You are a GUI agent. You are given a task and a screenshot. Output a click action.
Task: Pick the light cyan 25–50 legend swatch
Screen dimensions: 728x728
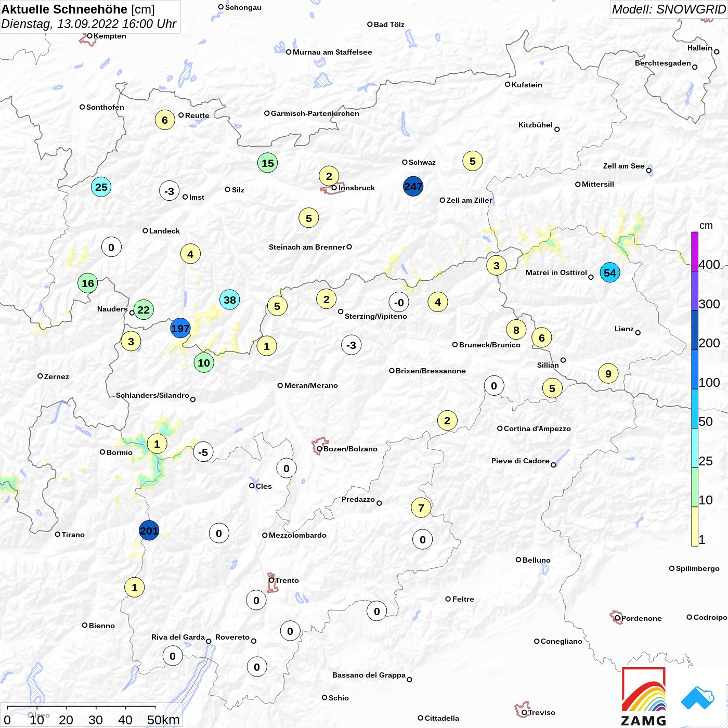click(x=695, y=448)
